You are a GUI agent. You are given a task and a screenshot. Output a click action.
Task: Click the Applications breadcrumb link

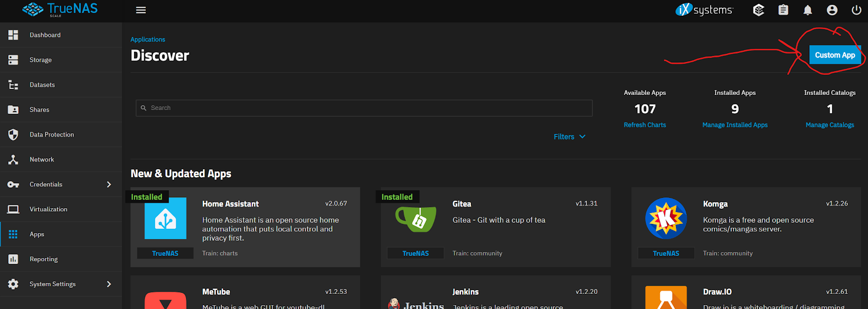coord(148,40)
